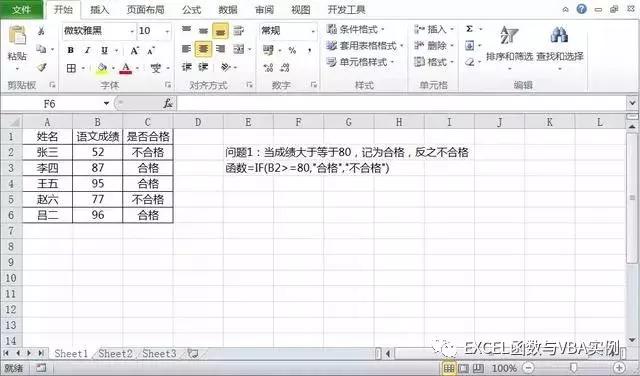The width and height of the screenshot is (640, 376).
Task: Click the fx insert function button
Action: pos(168,104)
